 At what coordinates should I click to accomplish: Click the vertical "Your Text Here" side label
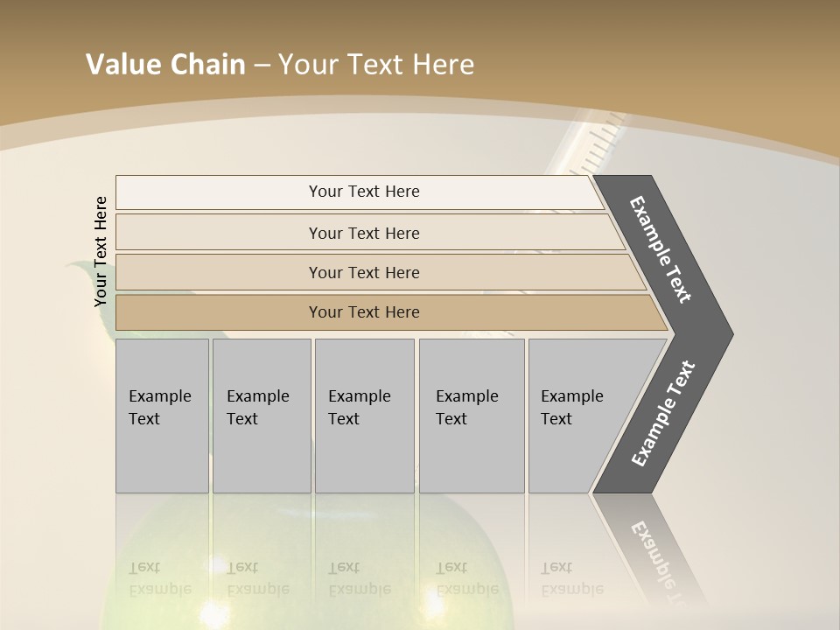click(x=101, y=251)
